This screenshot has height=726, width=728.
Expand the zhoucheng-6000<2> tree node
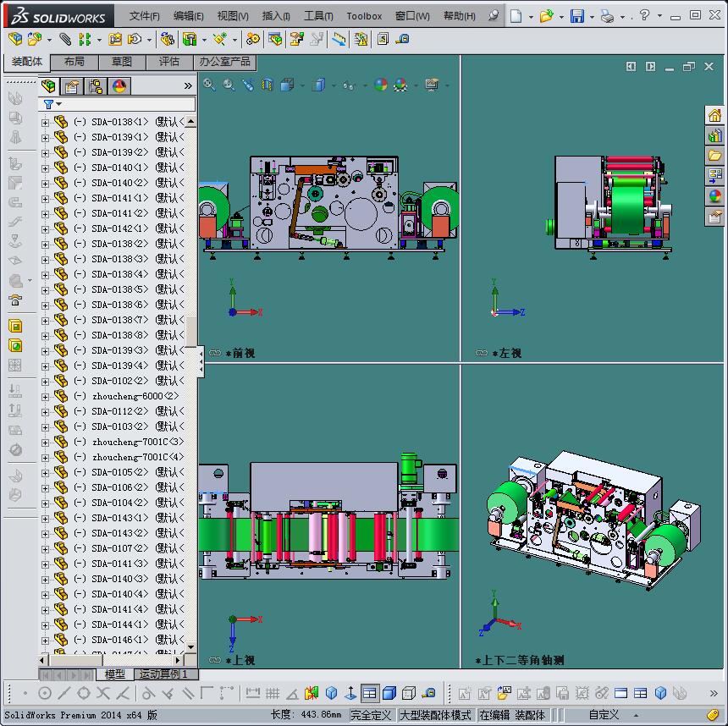point(45,397)
